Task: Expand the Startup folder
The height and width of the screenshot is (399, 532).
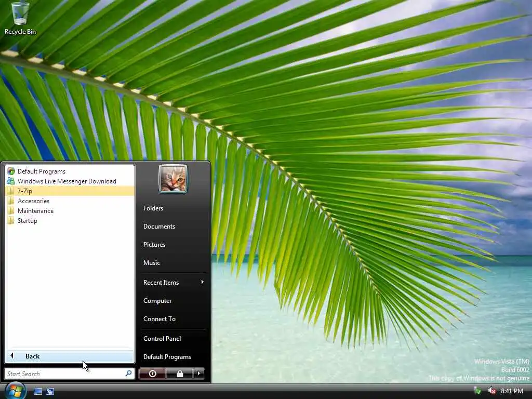Action: [70, 220]
